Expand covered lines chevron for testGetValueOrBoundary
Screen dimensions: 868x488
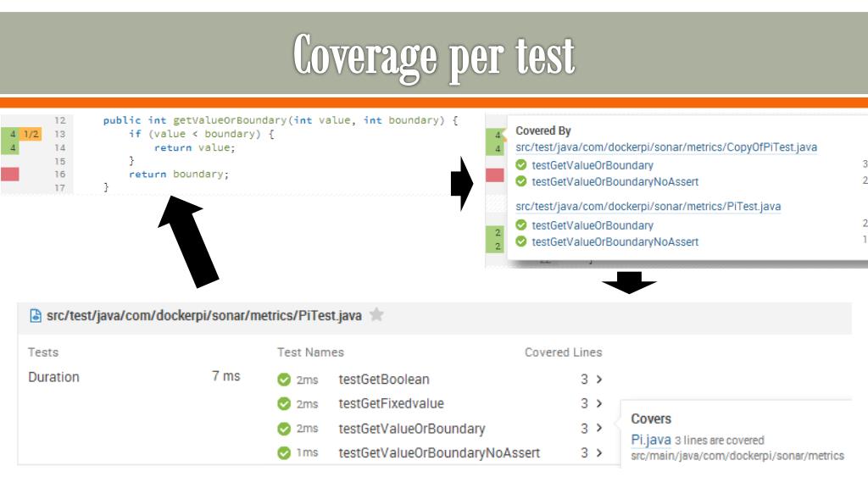coord(599,428)
